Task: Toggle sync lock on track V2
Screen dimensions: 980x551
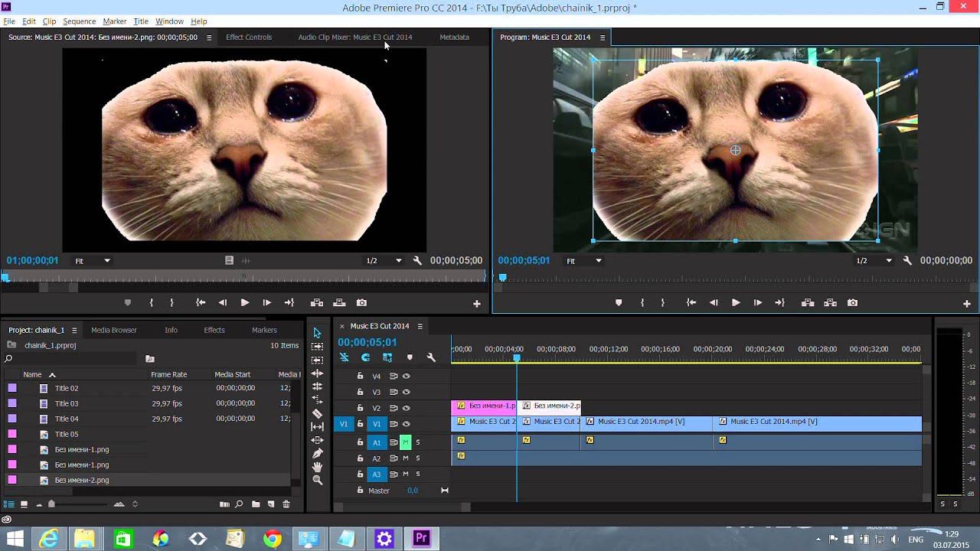Action: click(394, 408)
